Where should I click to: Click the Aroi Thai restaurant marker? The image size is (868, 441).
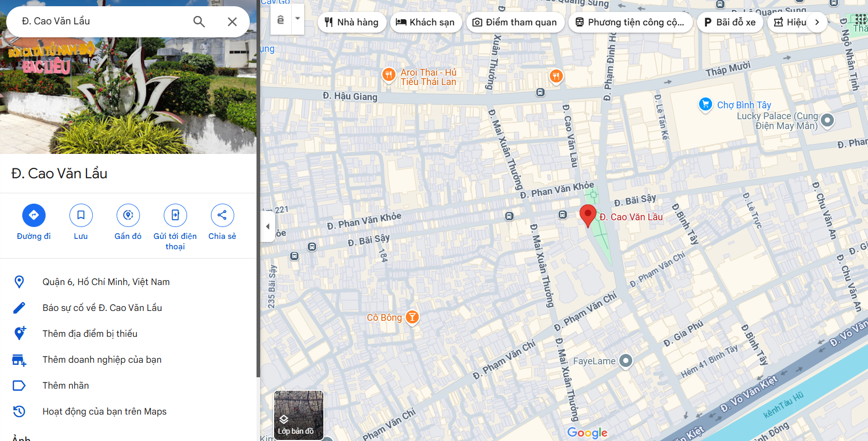[389, 75]
